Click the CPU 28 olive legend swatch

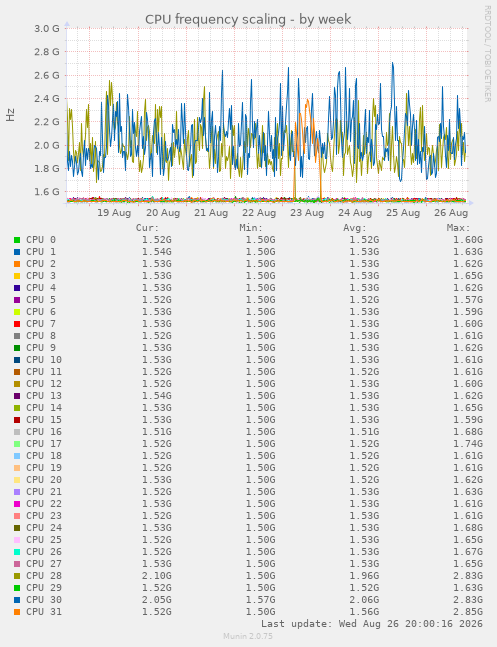pos(17,576)
